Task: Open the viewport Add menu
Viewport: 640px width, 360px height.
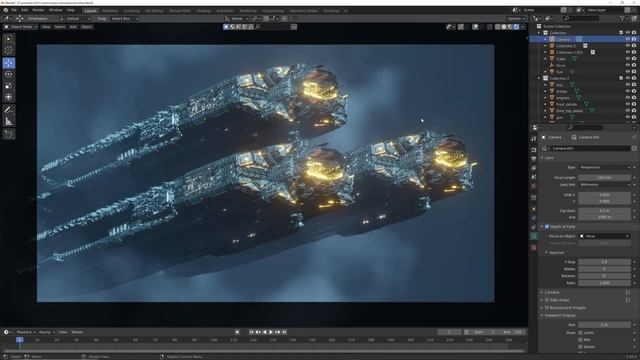Action: 73,27
